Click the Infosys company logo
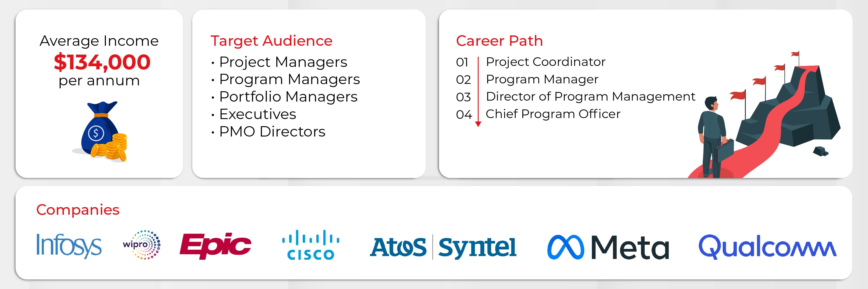The height and width of the screenshot is (289, 868). point(69,246)
